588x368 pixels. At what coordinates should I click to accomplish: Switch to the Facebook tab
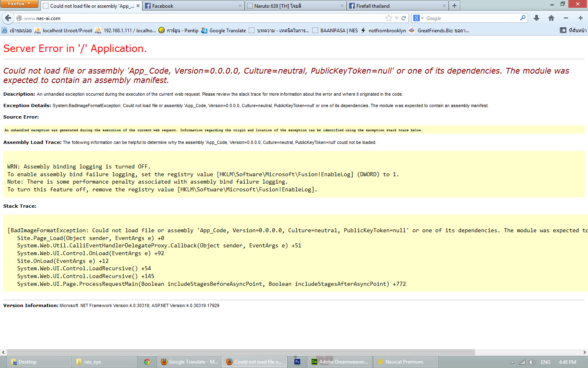point(193,6)
